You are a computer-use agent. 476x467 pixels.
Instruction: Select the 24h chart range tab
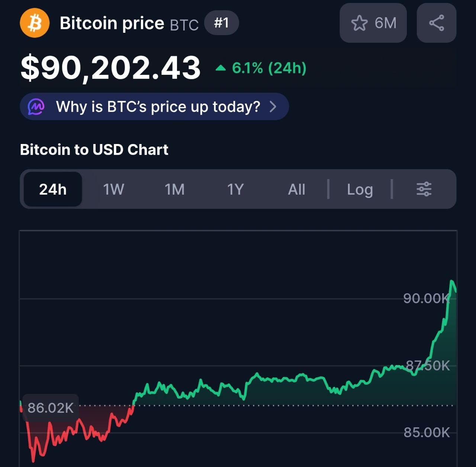tap(53, 189)
